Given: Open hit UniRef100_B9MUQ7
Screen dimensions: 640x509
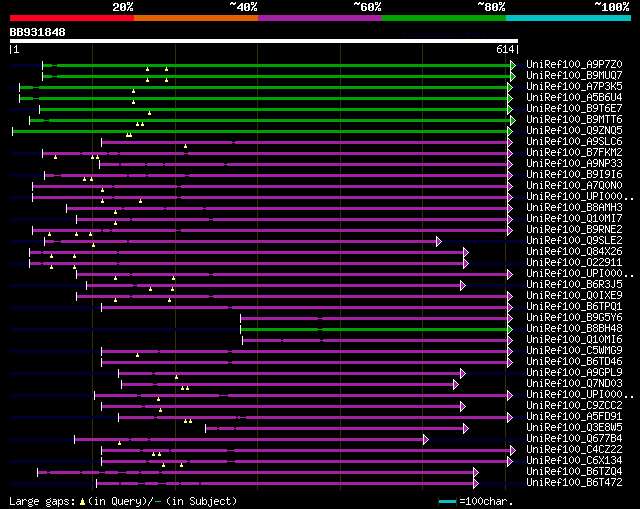Looking at the screenshot, I should pos(574,76).
